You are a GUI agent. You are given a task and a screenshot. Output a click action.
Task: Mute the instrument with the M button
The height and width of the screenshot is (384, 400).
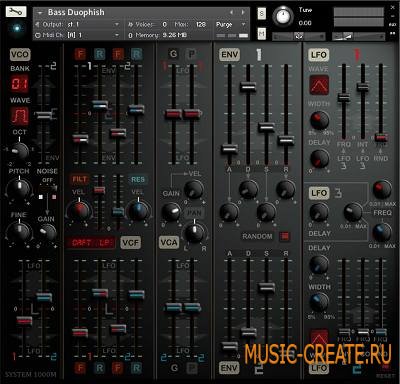pos(262,33)
